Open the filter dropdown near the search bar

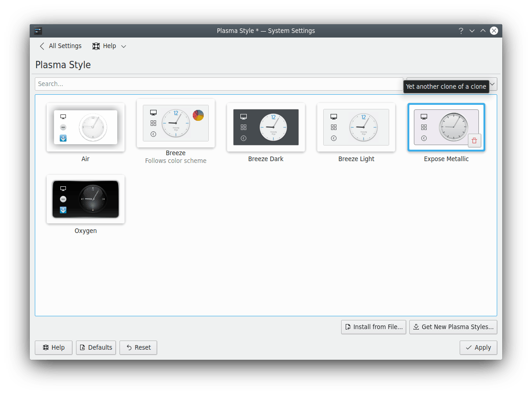click(492, 84)
